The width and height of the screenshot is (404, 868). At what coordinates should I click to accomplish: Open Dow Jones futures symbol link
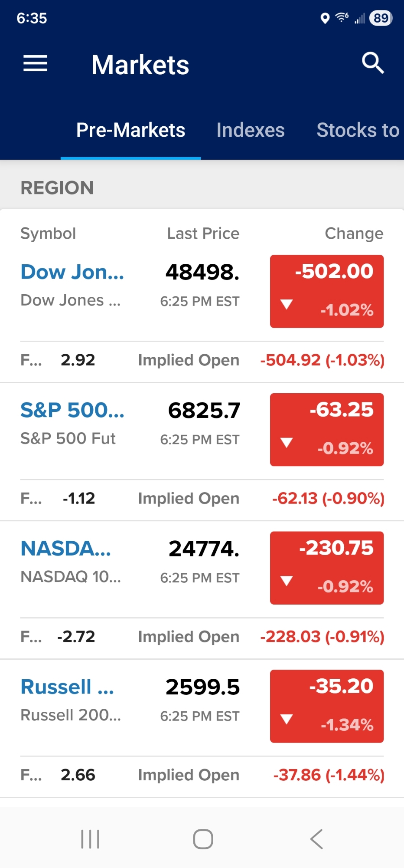pyautogui.click(x=72, y=272)
